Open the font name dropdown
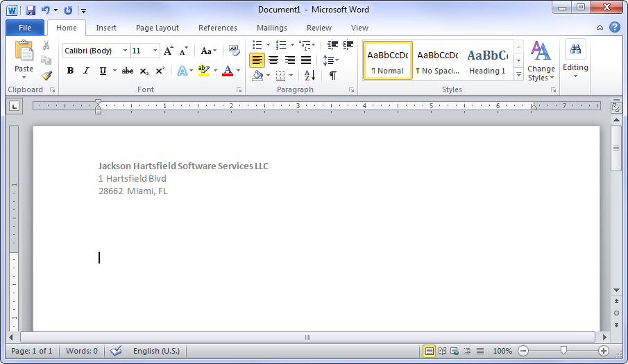Screen dimensions: 628x364 tap(125, 51)
